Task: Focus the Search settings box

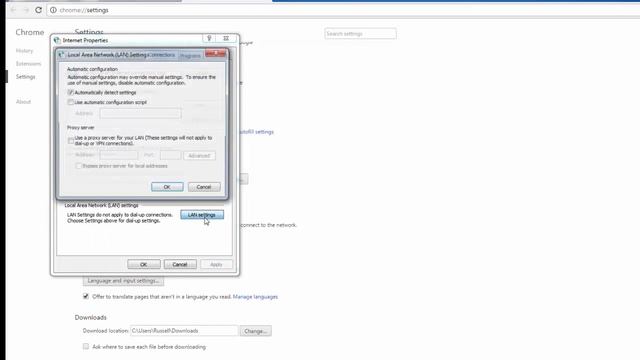Action: 360,34
